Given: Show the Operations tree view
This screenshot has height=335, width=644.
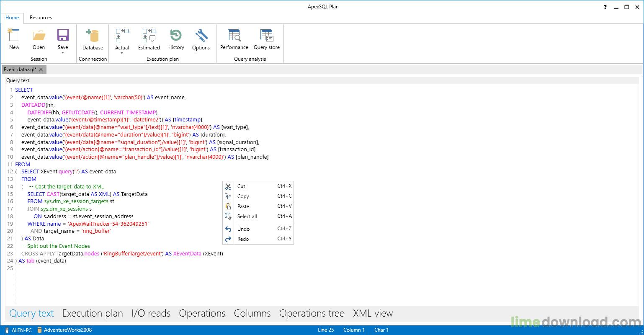Looking at the screenshot, I should [312, 313].
